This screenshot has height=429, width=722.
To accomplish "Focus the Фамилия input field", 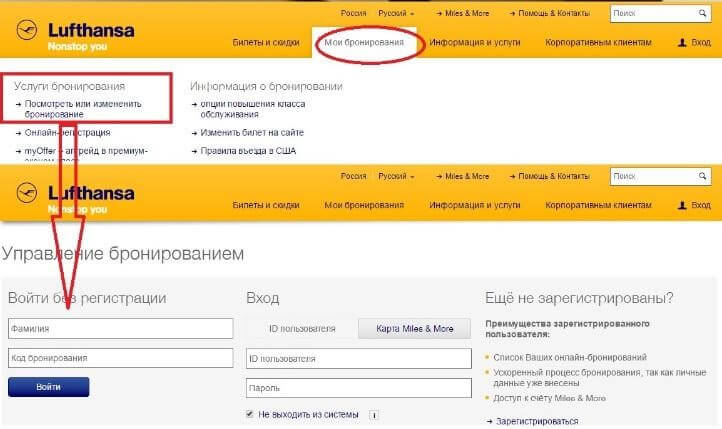I will pos(121,329).
